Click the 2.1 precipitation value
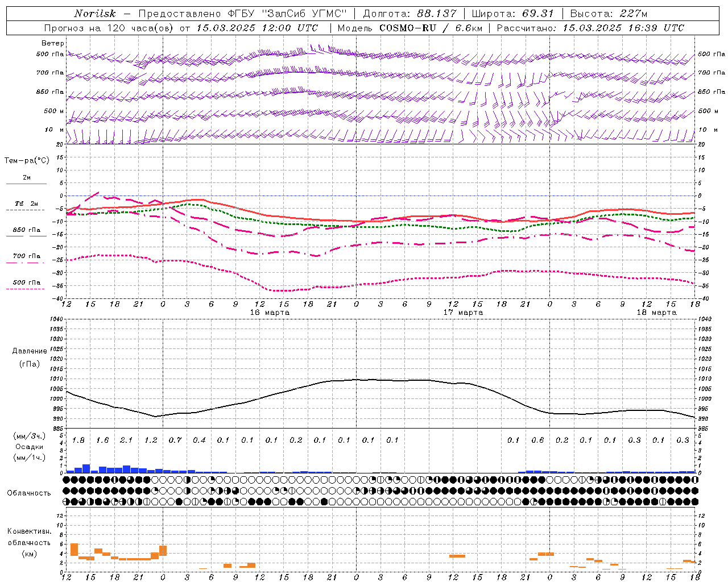 tap(126, 440)
